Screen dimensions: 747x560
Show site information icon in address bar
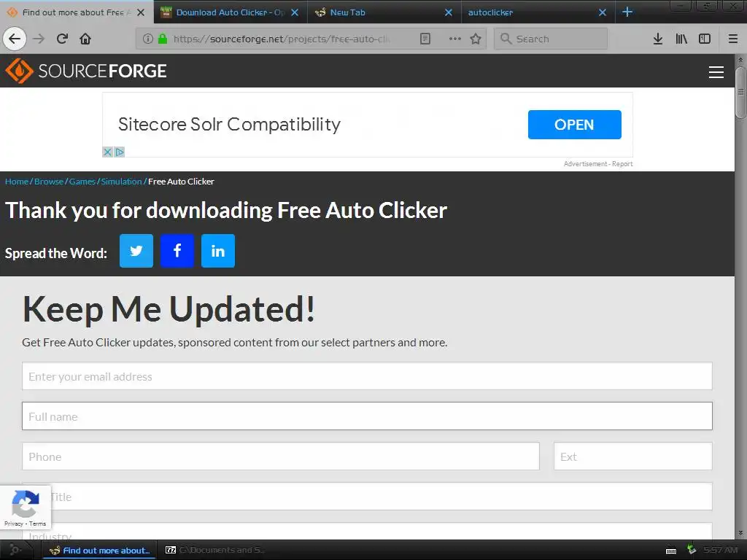(147, 39)
